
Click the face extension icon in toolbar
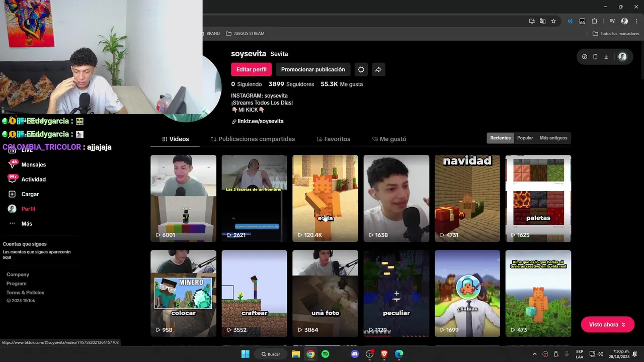[x=582, y=21]
